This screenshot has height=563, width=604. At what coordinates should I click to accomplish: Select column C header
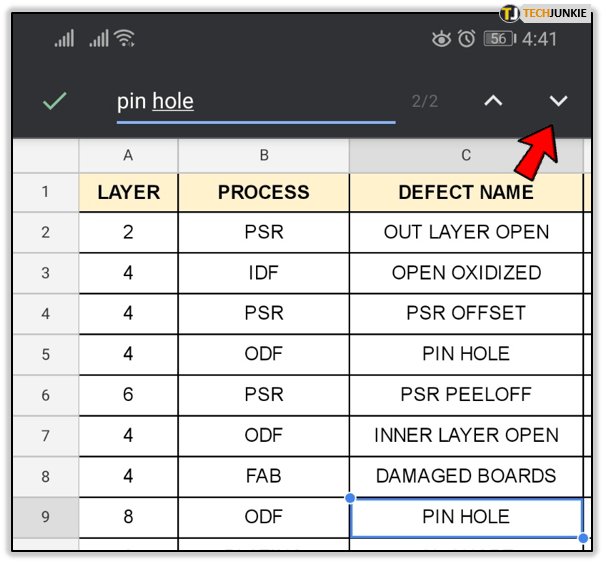(466, 155)
